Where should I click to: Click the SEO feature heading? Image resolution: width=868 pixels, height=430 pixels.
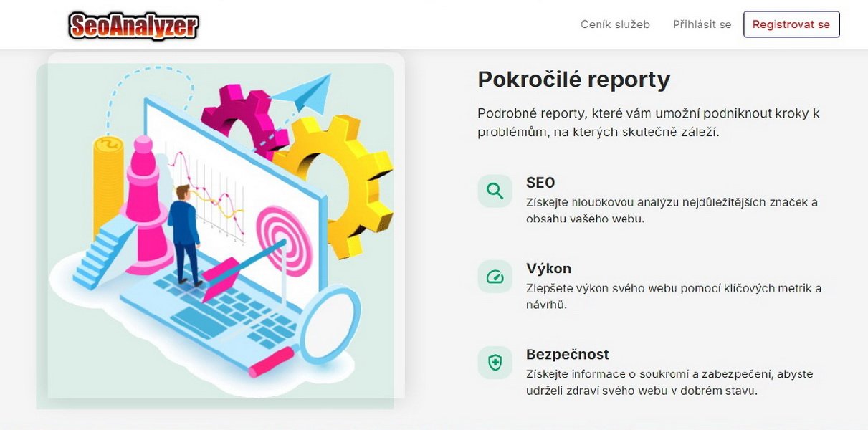[x=540, y=183]
